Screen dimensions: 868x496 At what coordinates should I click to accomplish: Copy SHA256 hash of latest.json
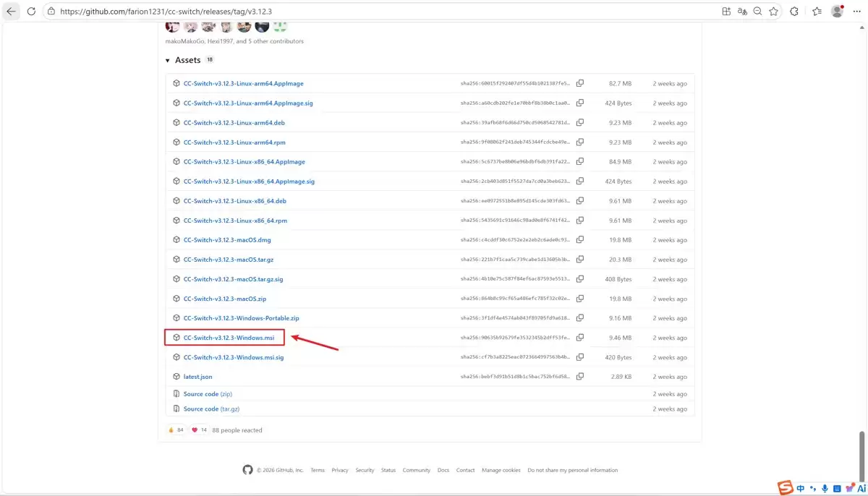pos(579,377)
